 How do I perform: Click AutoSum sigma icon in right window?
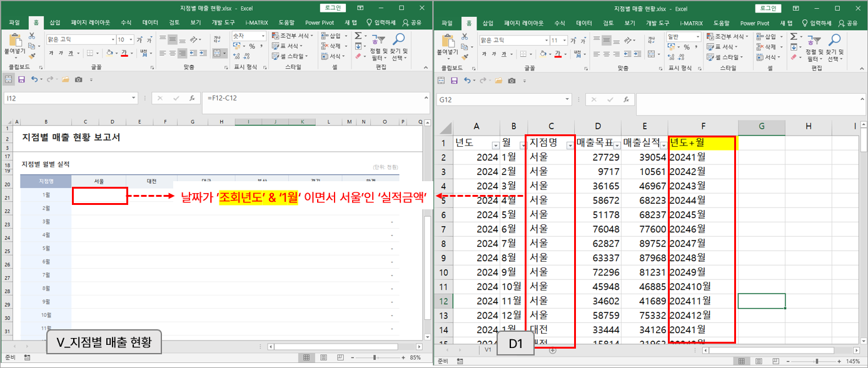pos(792,37)
